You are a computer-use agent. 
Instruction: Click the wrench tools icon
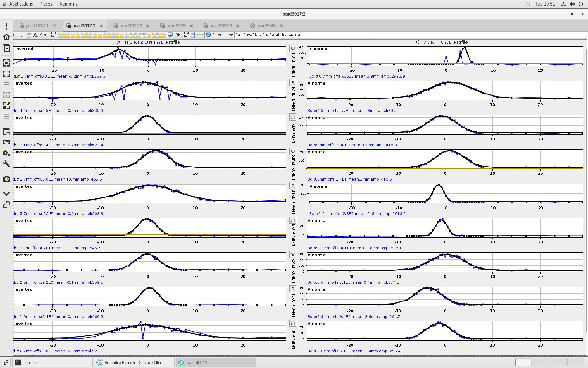6,164
